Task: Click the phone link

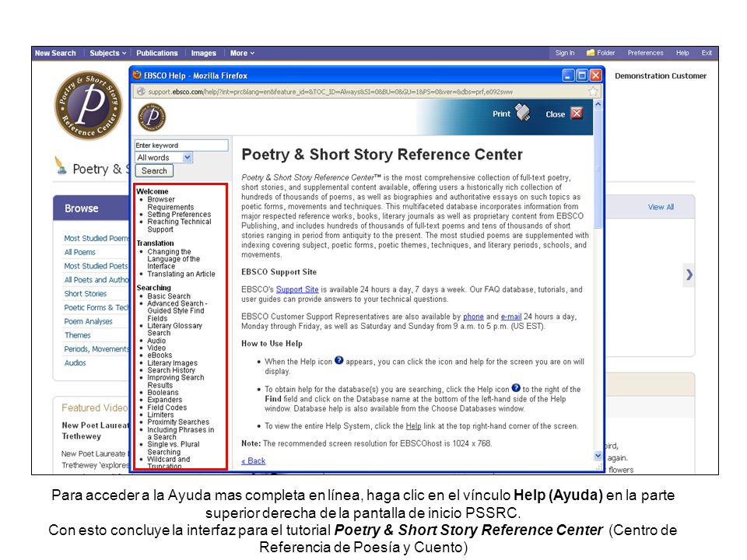Action: tap(473, 317)
